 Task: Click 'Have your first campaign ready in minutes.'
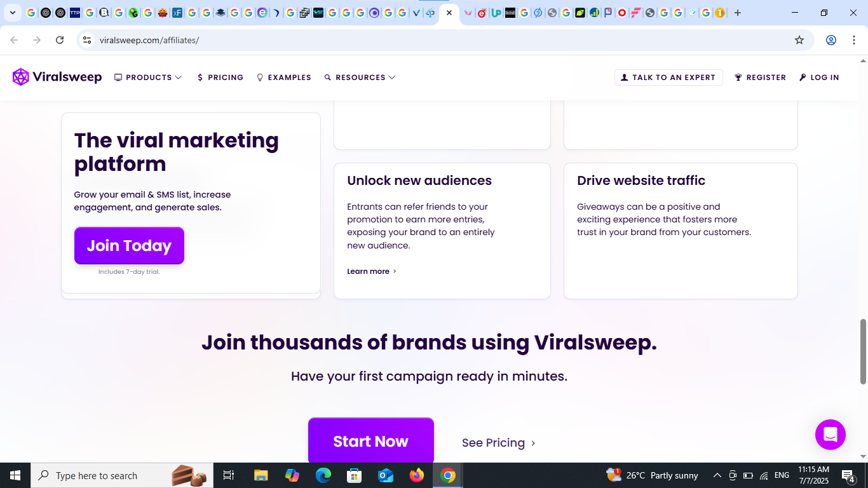[429, 376]
